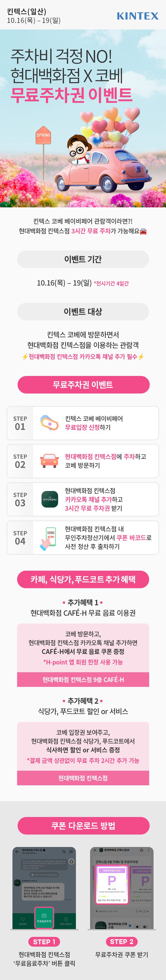The image size is (166, 980).
Task: Click the SPRING signpost in the banner
Action: [x=43, y=135]
